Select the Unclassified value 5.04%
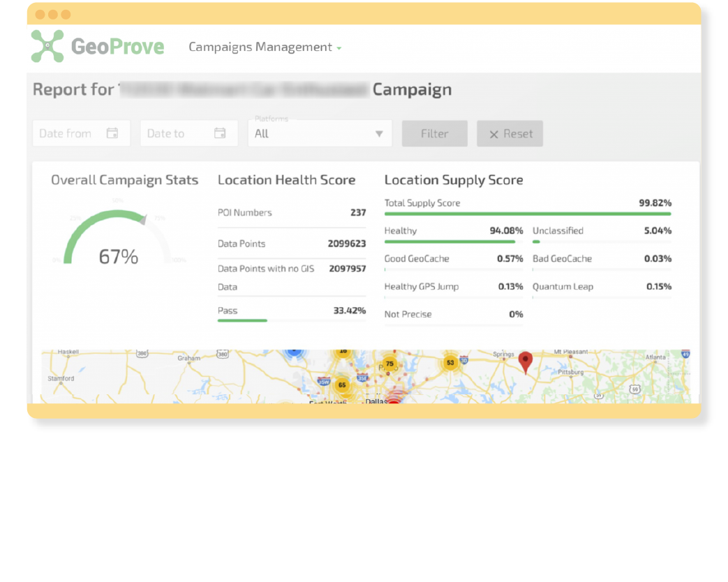This screenshot has width=728, height=582. pos(658,231)
